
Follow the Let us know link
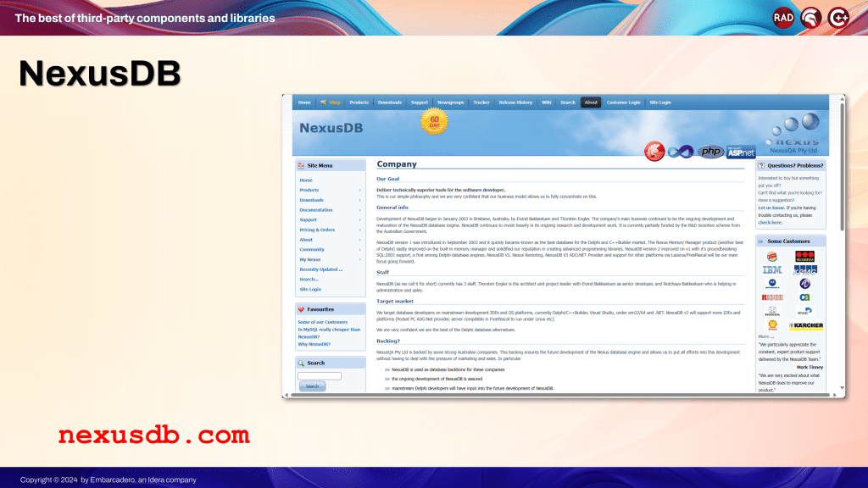coord(771,208)
